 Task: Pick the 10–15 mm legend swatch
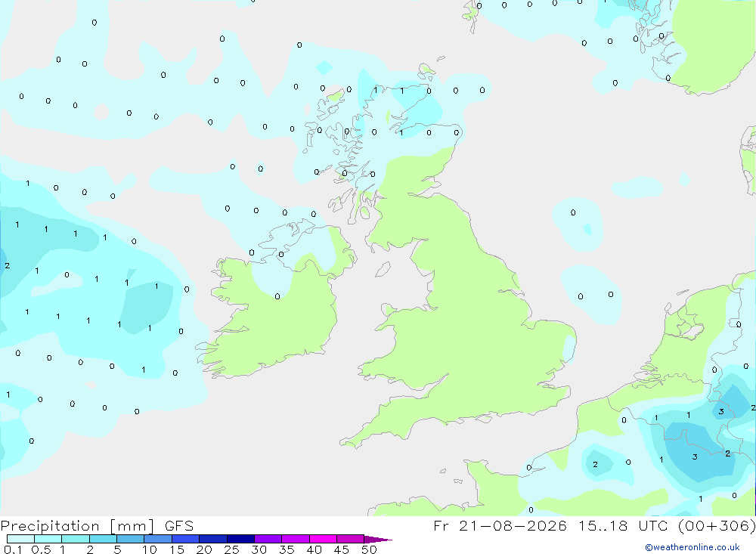pyautogui.click(x=158, y=539)
